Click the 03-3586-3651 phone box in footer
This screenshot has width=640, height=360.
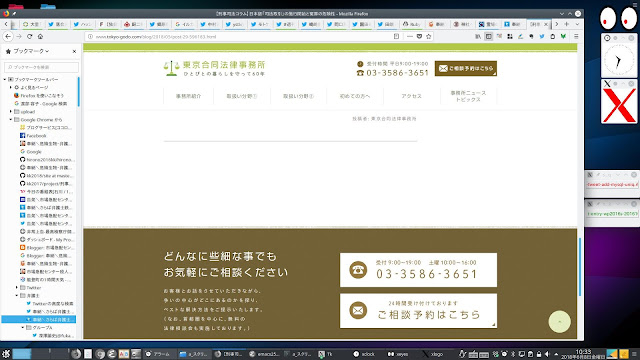click(x=418, y=270)
